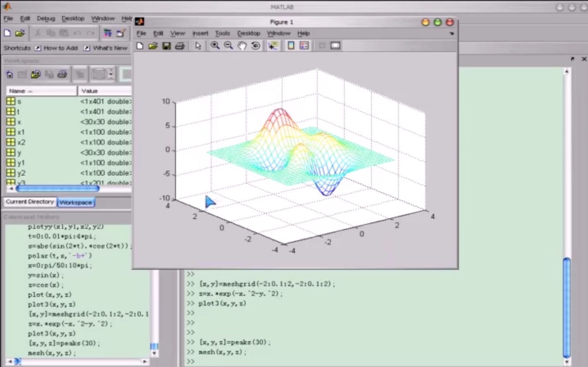Click Open file icon in Figure 1 toolbar

[153, 46]
